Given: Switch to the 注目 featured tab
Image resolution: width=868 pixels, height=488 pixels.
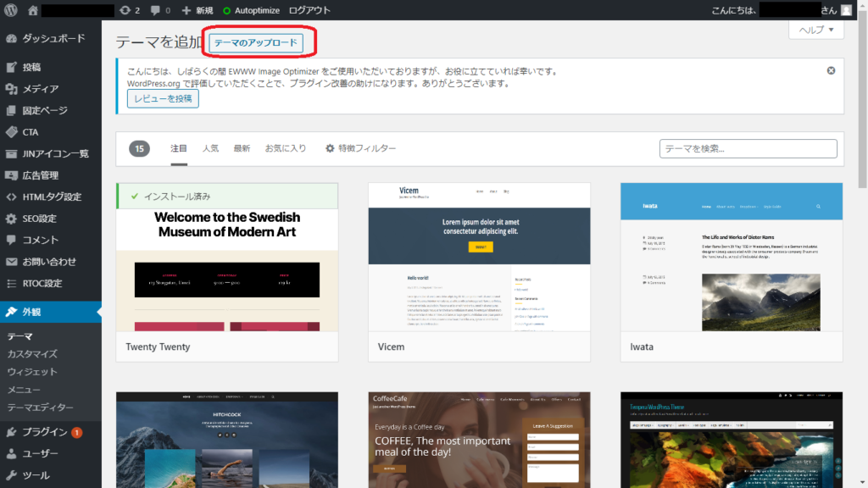Looking at the screenshot, I should (x=179, y=148).
